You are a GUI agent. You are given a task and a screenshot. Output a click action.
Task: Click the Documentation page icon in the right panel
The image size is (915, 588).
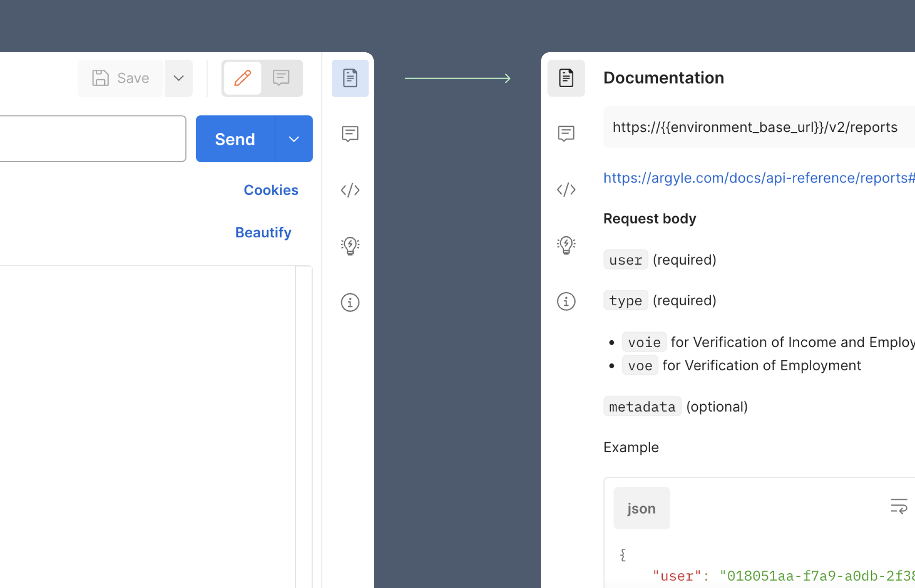pyautogui.click(x=566, y=78)
